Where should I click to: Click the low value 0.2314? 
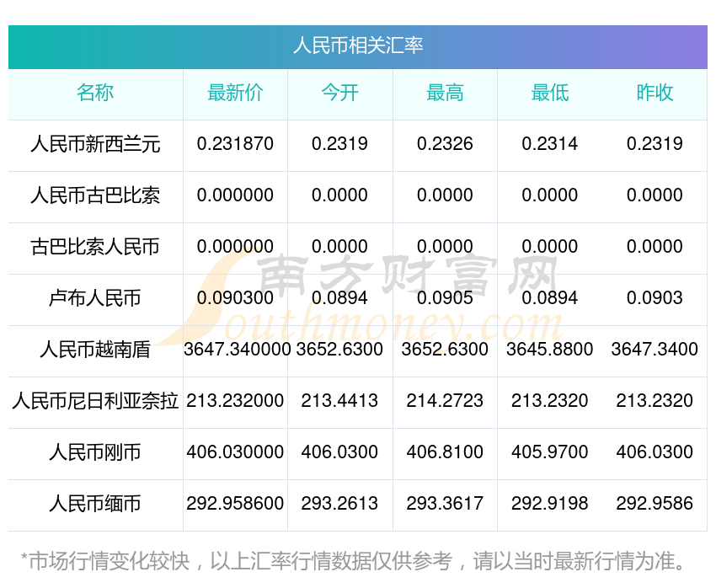pyautogui.click(x=550, y=144)
